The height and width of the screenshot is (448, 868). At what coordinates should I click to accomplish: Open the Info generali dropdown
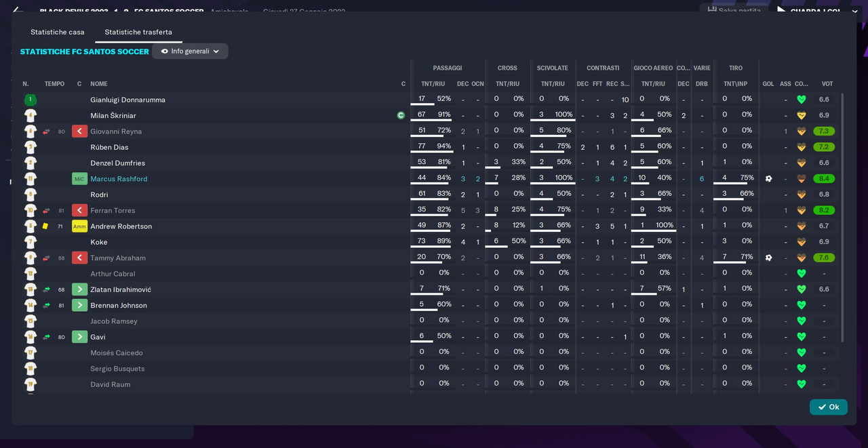(190, 51)
